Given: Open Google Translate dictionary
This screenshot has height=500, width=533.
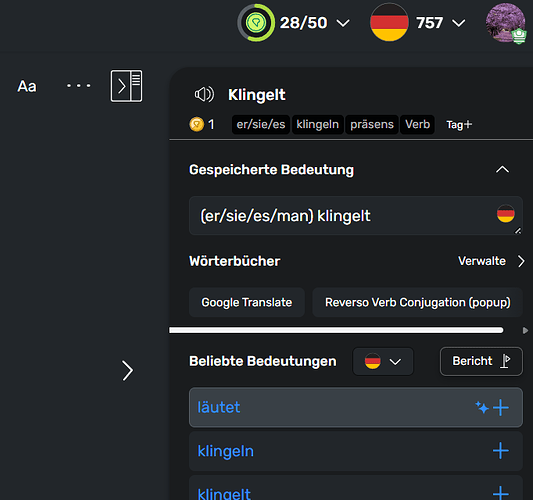Looking at the screenshot, I should 247,302.
